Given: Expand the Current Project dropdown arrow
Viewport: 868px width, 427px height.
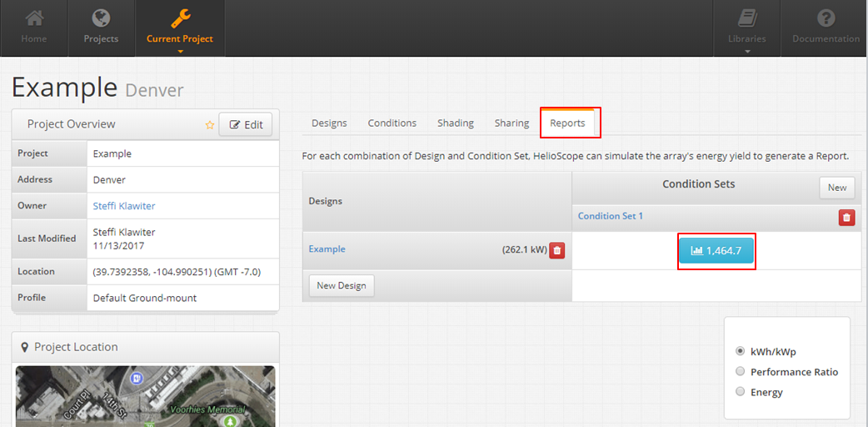Looking at the screenshot, I should point(180,52).
